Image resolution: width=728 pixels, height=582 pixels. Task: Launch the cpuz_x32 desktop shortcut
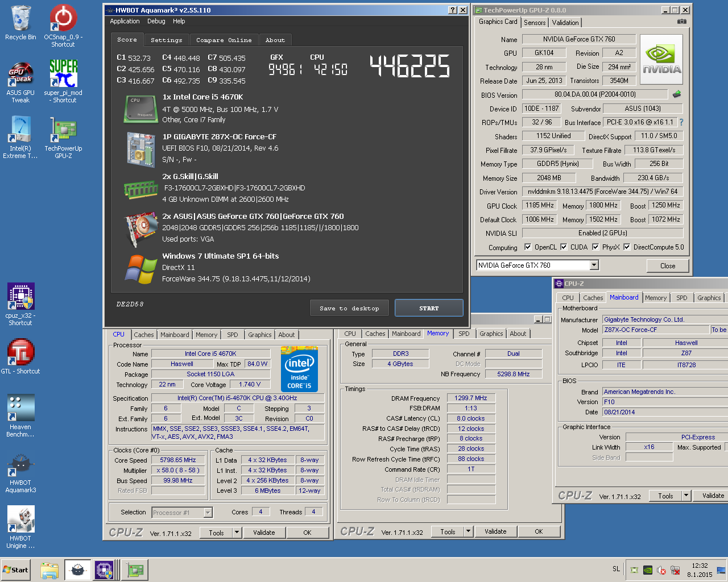20,304
